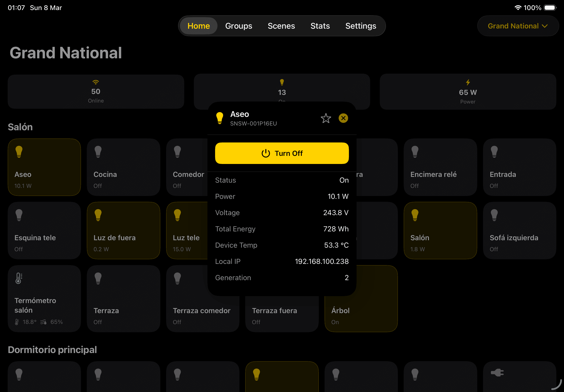
Task: Toggle the Luz de fuera light
Action: tap(123, 230)
